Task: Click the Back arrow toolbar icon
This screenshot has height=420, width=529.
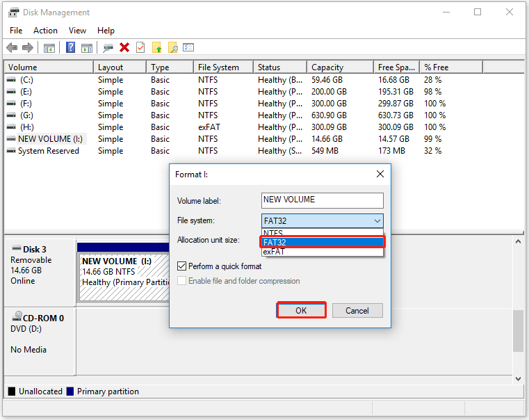Action: [12, 47]
